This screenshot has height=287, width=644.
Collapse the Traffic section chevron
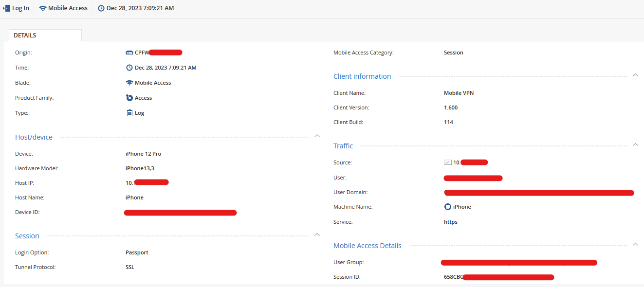point(635,144)
